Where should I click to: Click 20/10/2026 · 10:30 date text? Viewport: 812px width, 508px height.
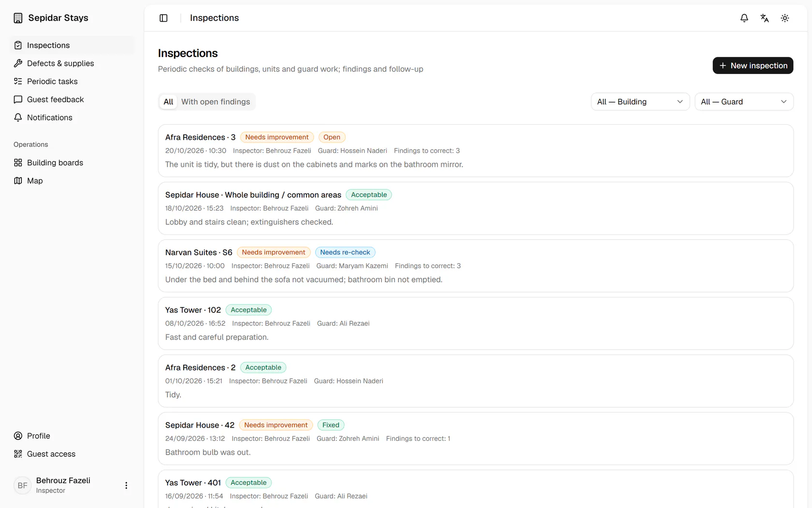[196, 150]
